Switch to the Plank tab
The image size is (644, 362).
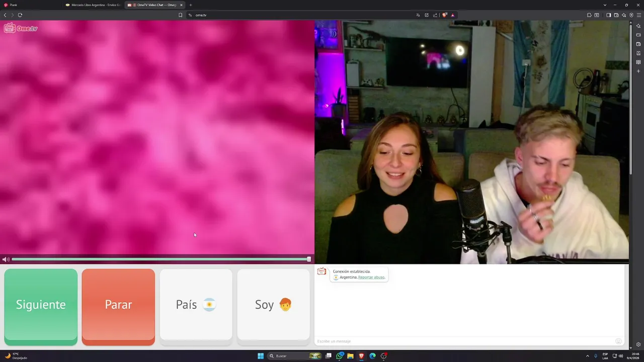[30, 5]
